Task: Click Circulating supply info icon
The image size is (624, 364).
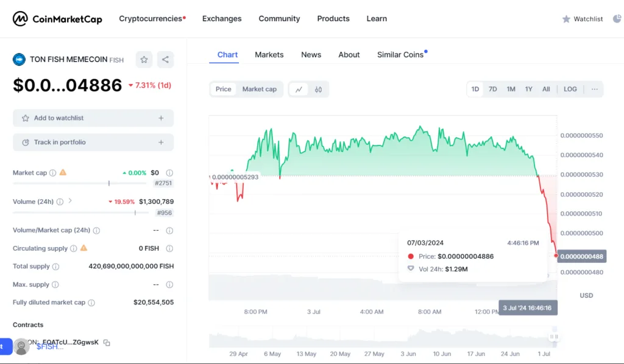Action: [x=73, y=248]
